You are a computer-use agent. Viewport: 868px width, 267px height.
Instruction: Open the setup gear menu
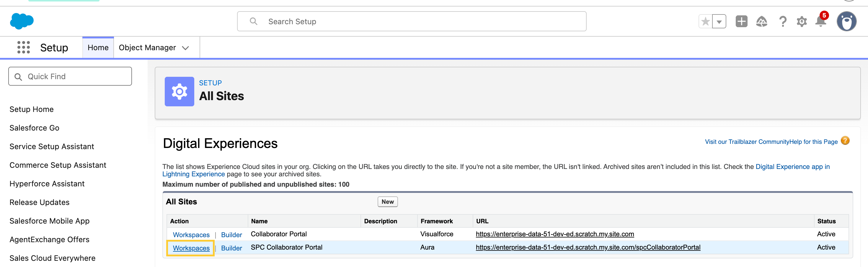802,22
